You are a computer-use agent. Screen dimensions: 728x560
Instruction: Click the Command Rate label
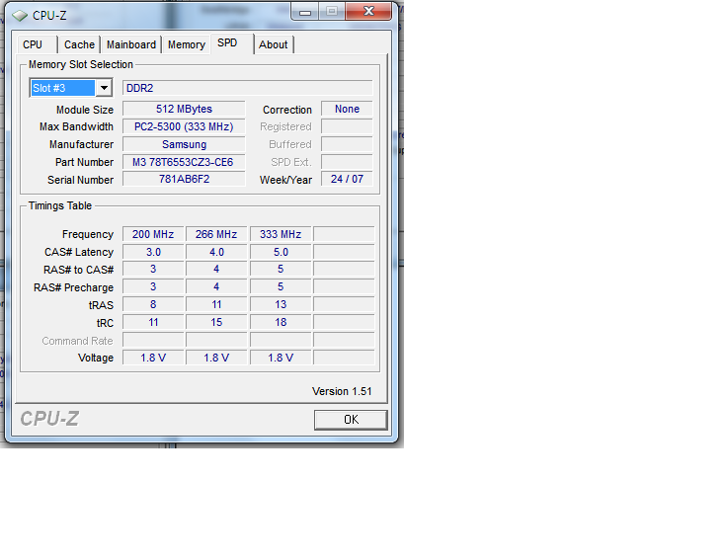[77, 341]
